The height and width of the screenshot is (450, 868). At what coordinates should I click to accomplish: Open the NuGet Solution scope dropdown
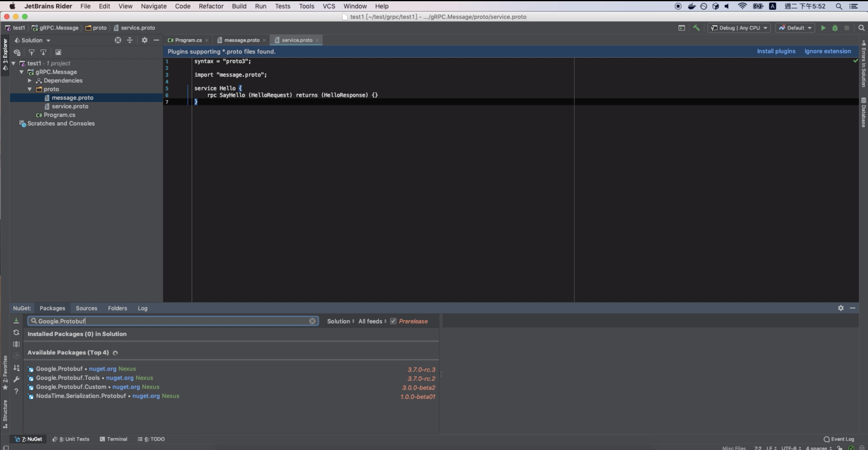pos(341,321)
